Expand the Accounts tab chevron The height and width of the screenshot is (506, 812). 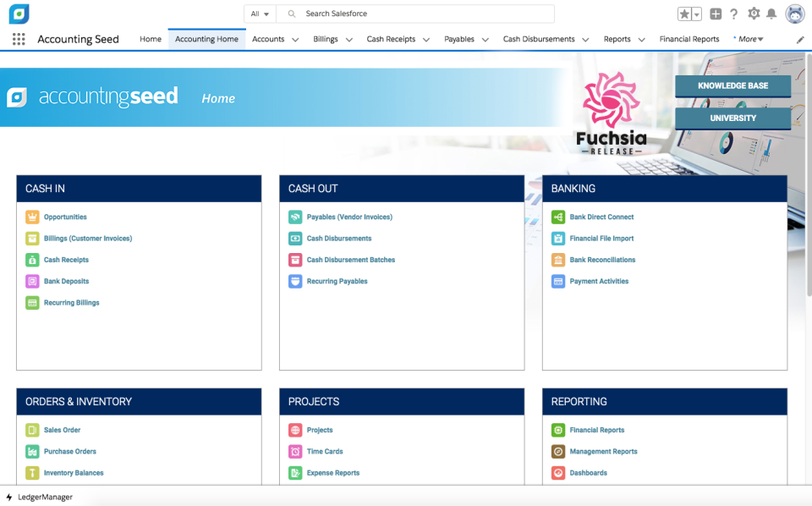(x=295, y=40)
